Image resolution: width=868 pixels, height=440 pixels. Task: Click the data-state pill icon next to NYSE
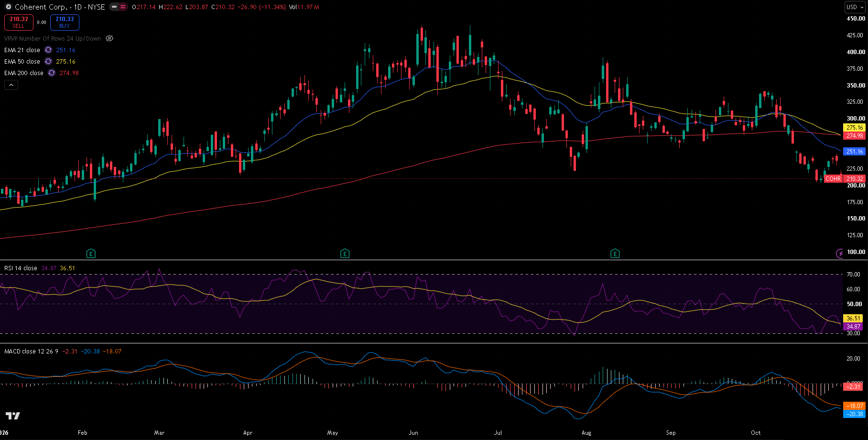(x=118, y=7)
